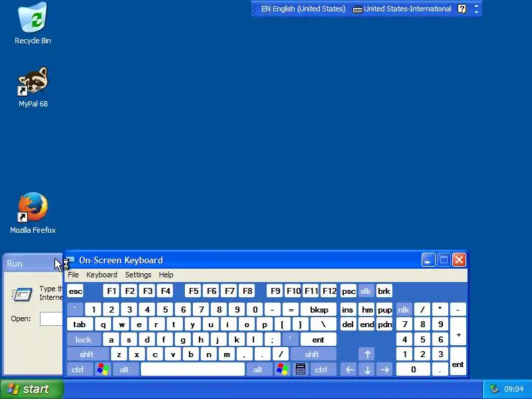Click the left Windows logo key
The height and width of the screenshot is (399, 532).
(103, 369)
